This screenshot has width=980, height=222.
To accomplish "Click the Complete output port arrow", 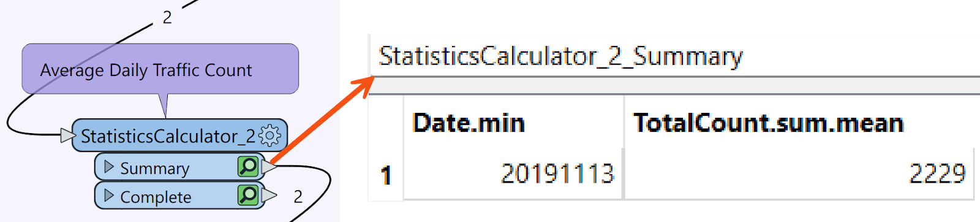I will (269, 195).
